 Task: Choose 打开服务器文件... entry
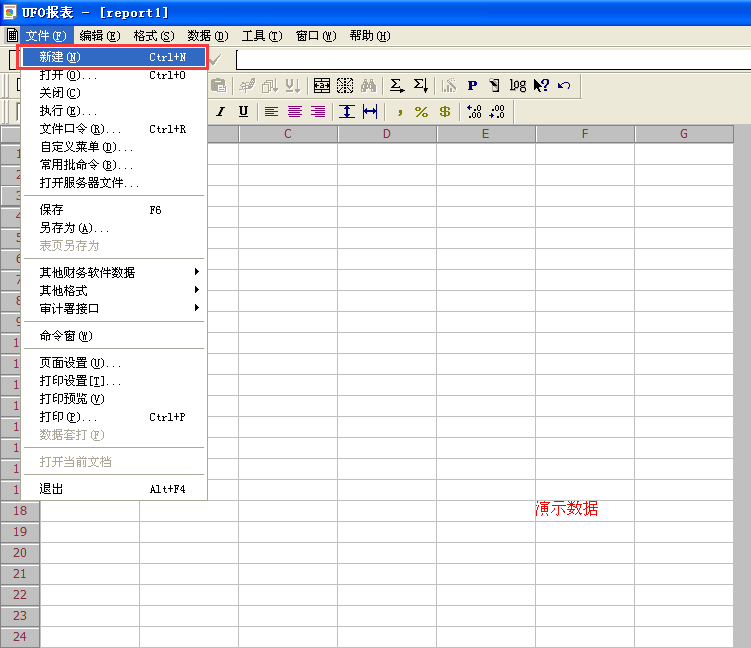point(114,183)
